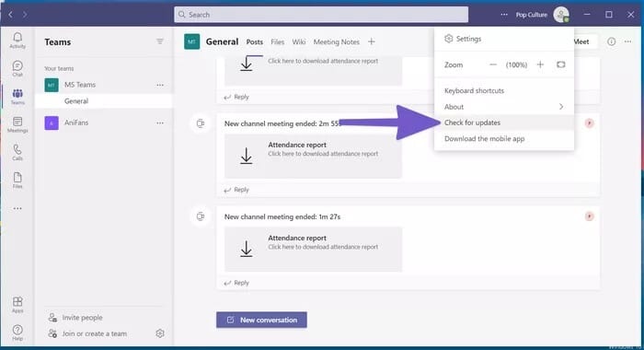644x350 pixels.
Task: Open Keyboard shortcuts menu entry
Action: click(x=504, y=90)
